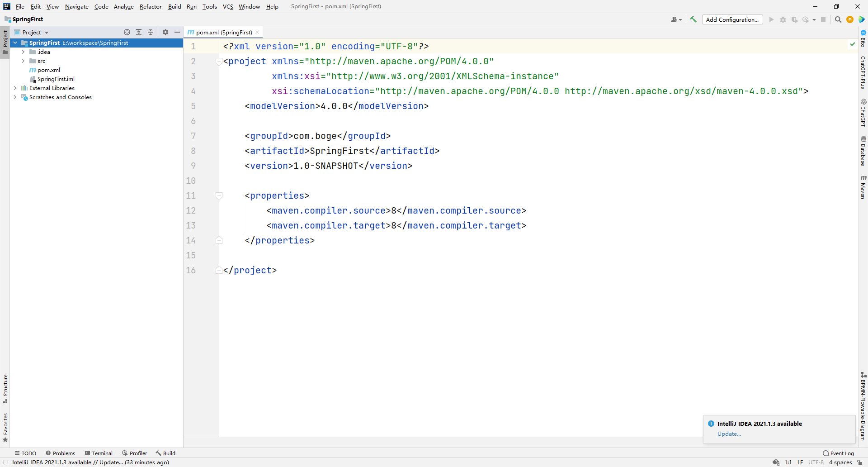
Task: Open the Tools menu
Action: pos(209,6)
